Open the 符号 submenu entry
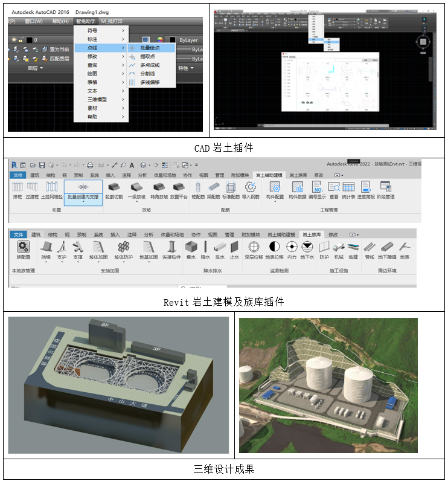Image resolution: width=448 pixels, height=484 pixels. pyautogui.click(x=101, y=31)
